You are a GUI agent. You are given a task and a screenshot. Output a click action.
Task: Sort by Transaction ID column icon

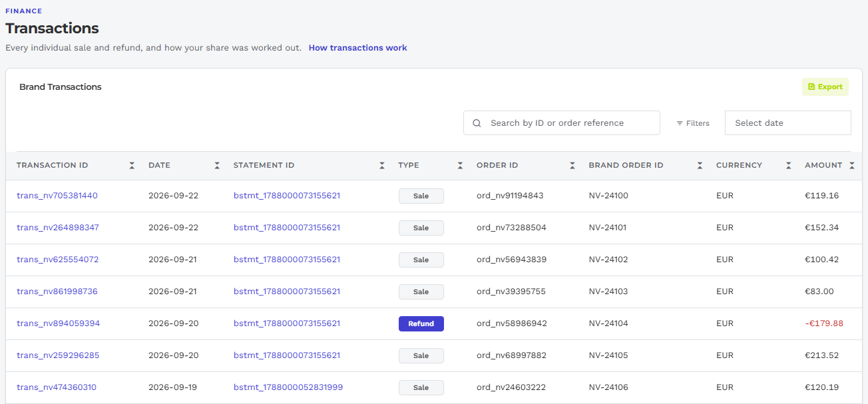coord(132,165)
